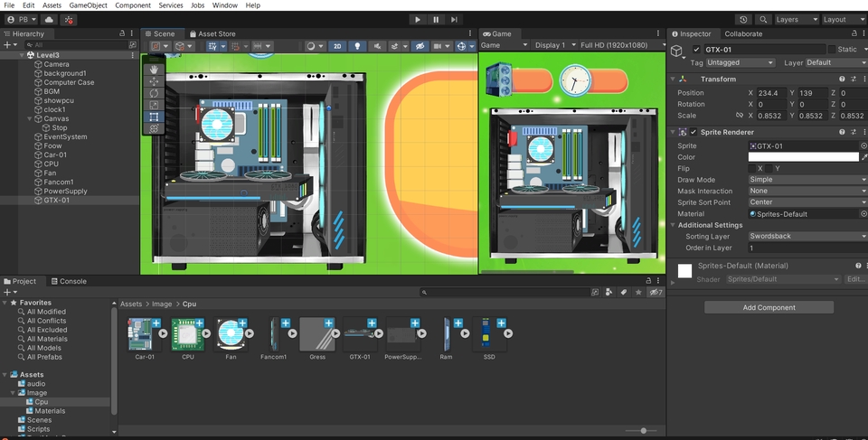Collapse the Additional Settings section
The width and height of the screenshot is (868, 440).
click(x=673, y=225)
